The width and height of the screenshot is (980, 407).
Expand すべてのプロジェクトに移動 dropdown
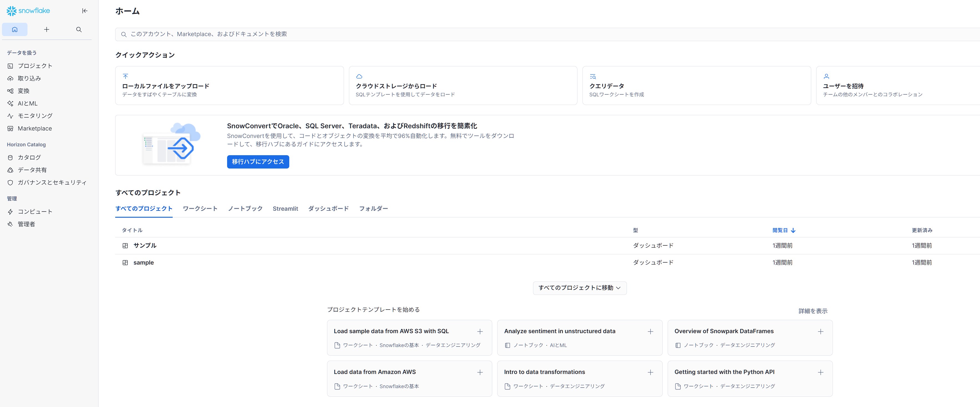pos(579,288)
